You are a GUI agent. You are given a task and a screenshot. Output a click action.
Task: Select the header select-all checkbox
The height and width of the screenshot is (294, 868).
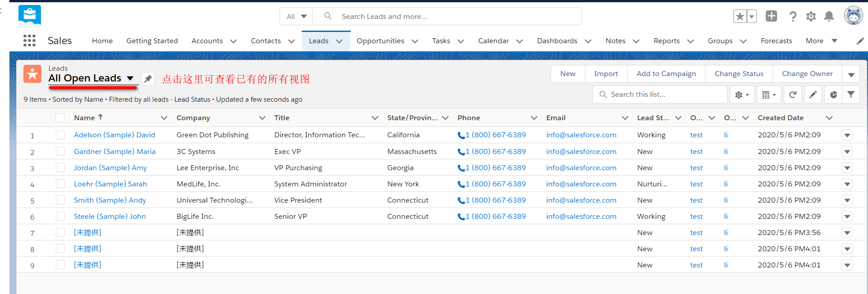click(x=60, y=118)
